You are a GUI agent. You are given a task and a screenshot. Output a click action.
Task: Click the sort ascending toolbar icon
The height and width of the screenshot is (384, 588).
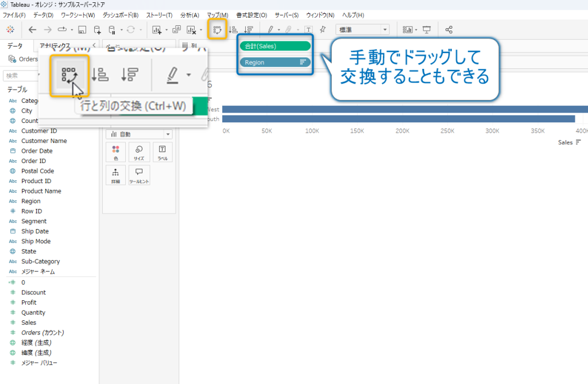(x=234, y=29)
